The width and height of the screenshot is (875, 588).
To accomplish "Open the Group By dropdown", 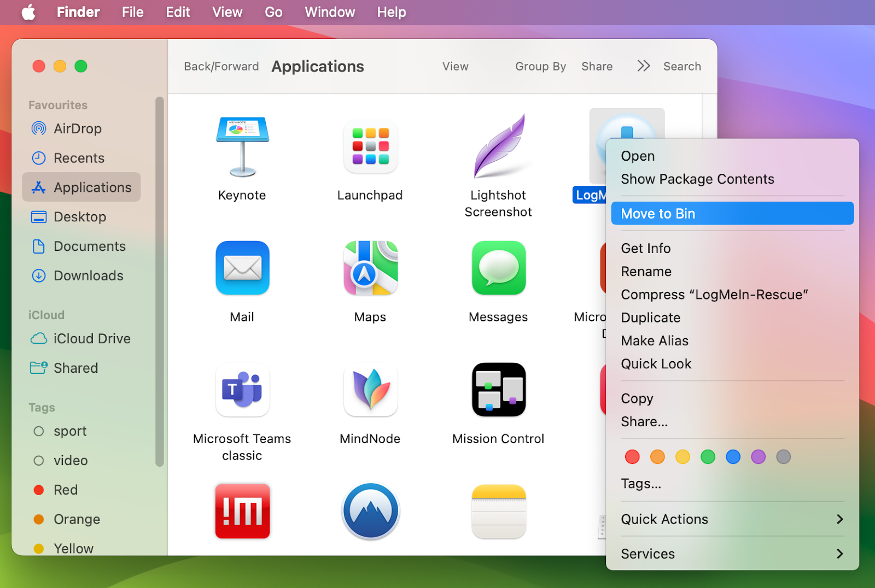I will pos(540,66).
